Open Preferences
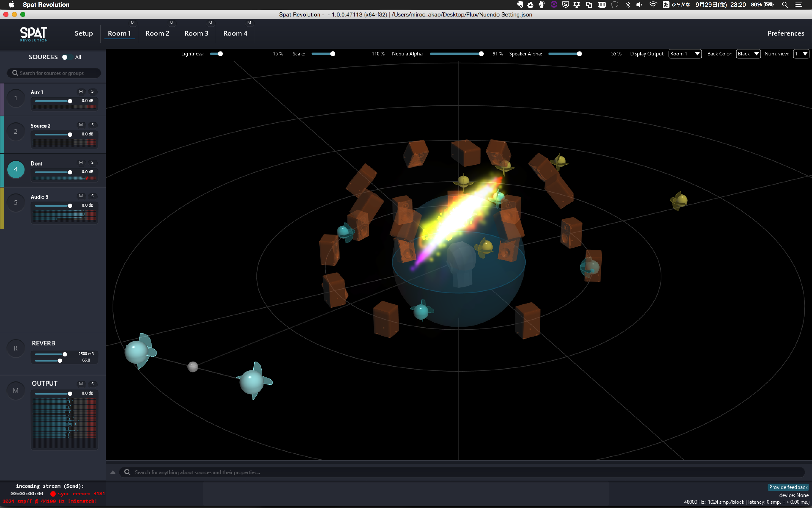The height and width of the screenshot is (508, 812). 786,33
